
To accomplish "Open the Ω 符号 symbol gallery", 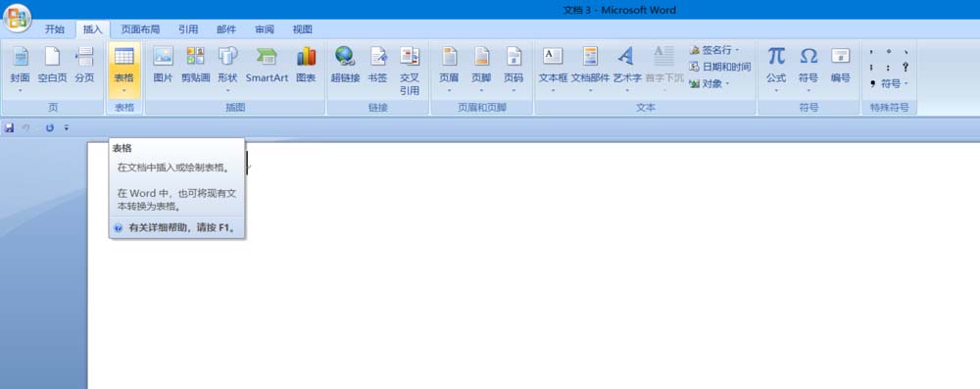I will pos(808,69).
